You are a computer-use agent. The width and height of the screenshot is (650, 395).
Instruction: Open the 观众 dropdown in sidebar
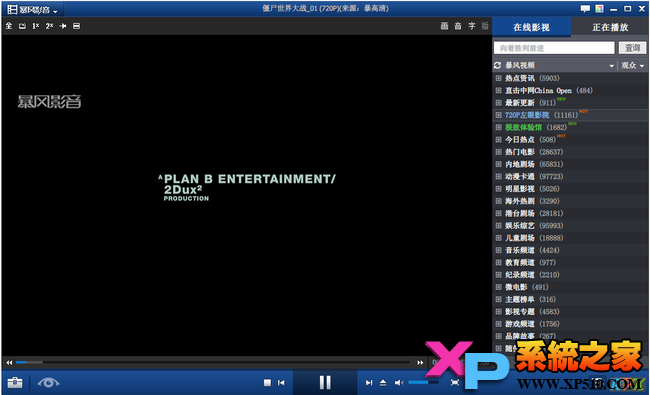[x=633, y=65]
